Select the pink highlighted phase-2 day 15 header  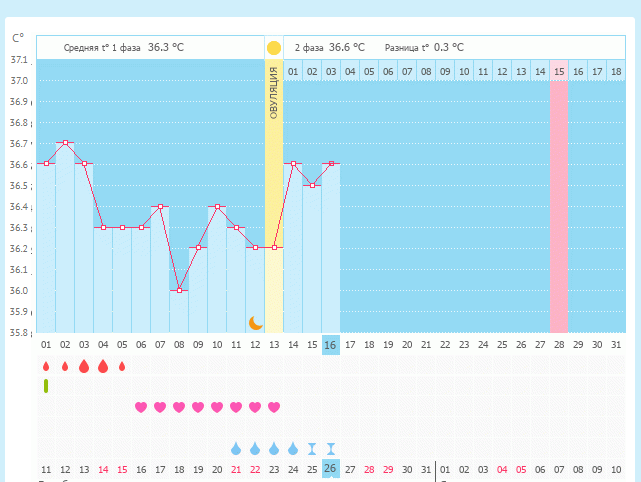(x=559, y=71)
